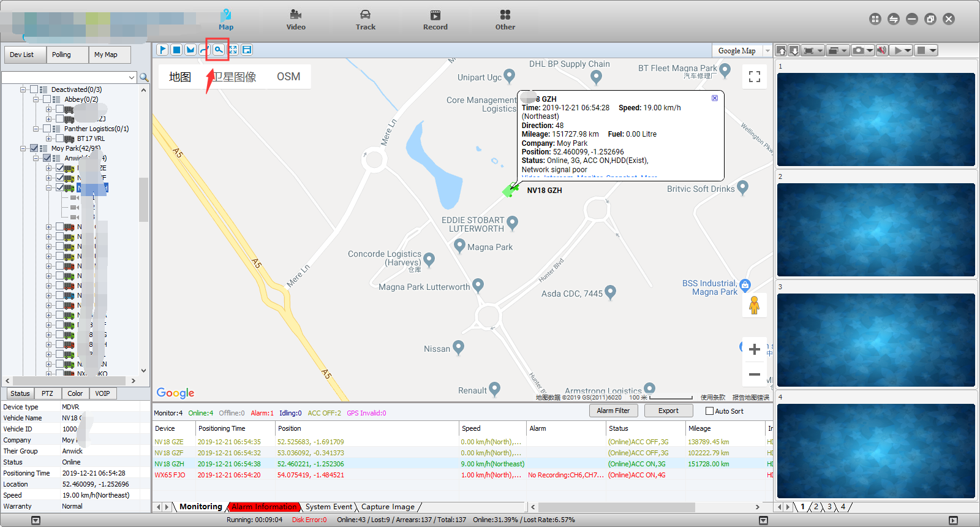Viewport: 980px width, 527px height.
Task: Open the map search magnifier tool
Action: [x=219, y=50]
